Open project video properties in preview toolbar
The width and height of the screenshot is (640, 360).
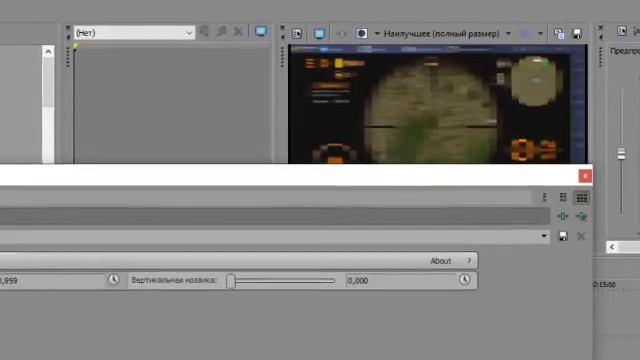click(x=297, y=33)
